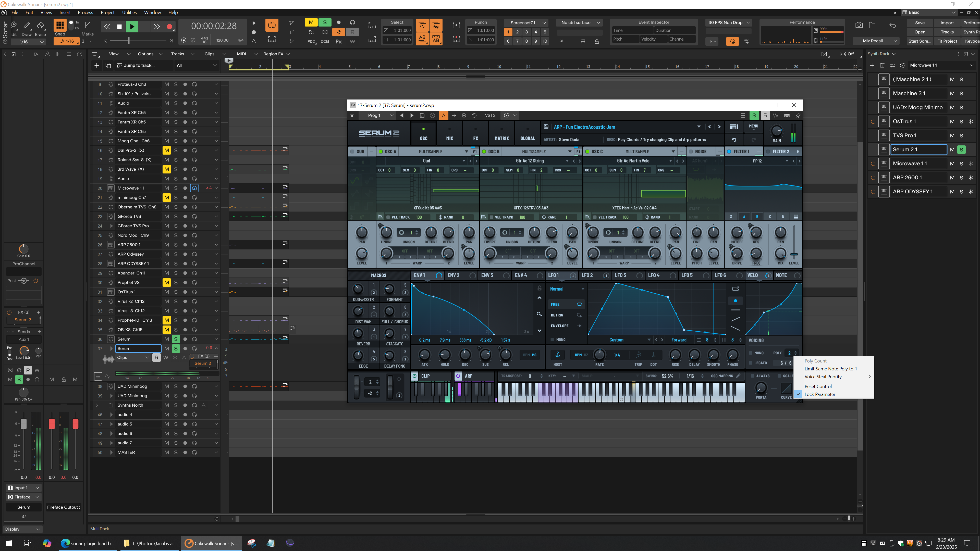Screen dimensions: 980x551
Task: Toggle the ARP power button
Action: tap(458, 376)
